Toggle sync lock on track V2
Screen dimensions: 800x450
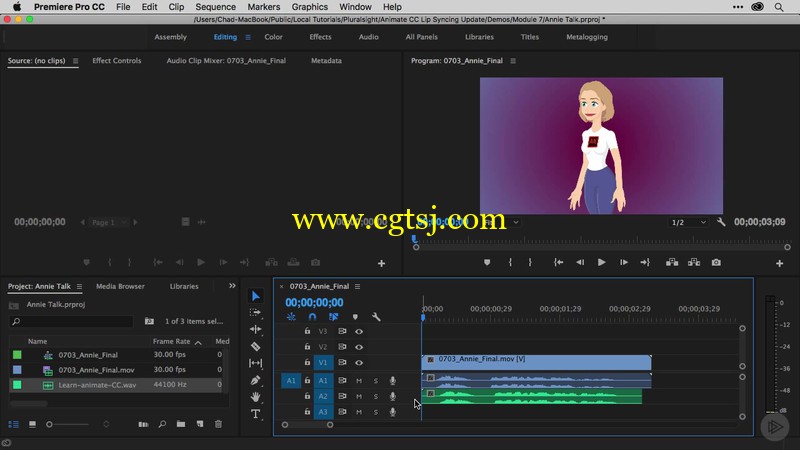(x=342, y=347)
